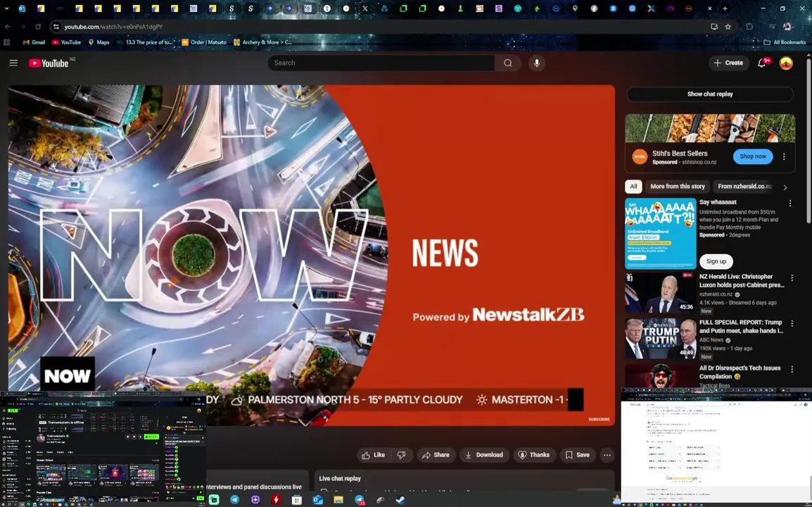Open options for Stihl's Best Sellers ad
The height and width of the screenshot is (507, 812).
tap(784, 156)
